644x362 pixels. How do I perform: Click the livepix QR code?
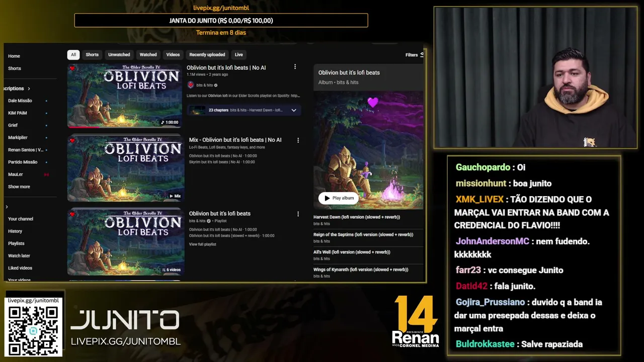(x=34, y=330)
